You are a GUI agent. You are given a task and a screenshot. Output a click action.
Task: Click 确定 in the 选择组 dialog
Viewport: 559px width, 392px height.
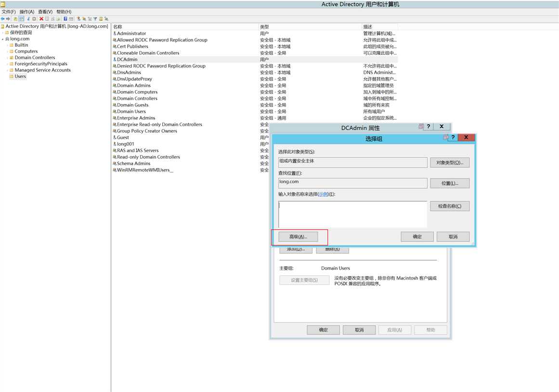[x=417, y=237]
